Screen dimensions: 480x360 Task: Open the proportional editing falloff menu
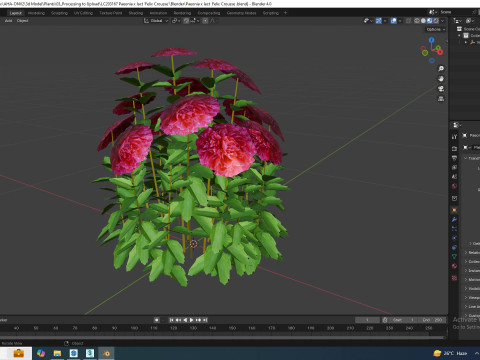pos(213,21)
